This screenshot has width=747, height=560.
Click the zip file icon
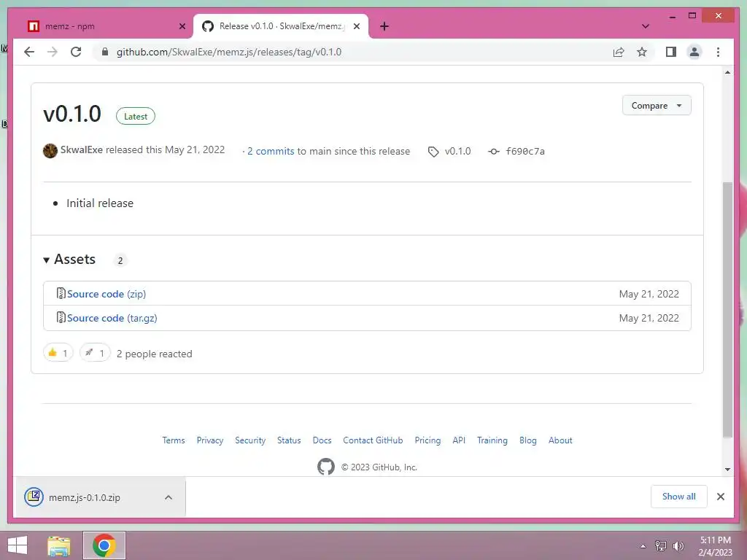61,293
